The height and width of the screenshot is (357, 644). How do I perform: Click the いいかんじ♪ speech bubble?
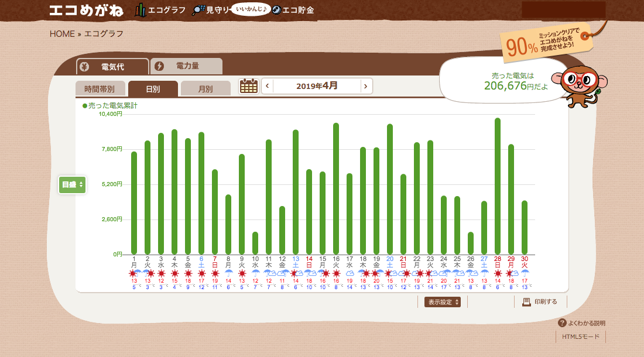[x=251, y=9]
